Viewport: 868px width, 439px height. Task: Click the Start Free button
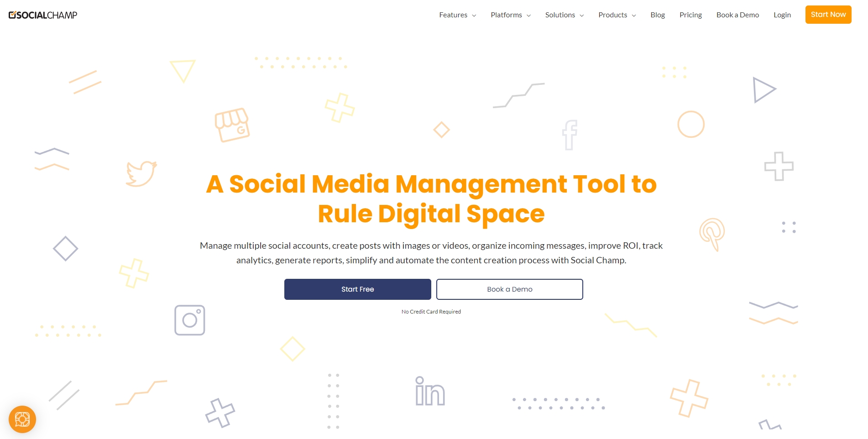pos(358,289)
